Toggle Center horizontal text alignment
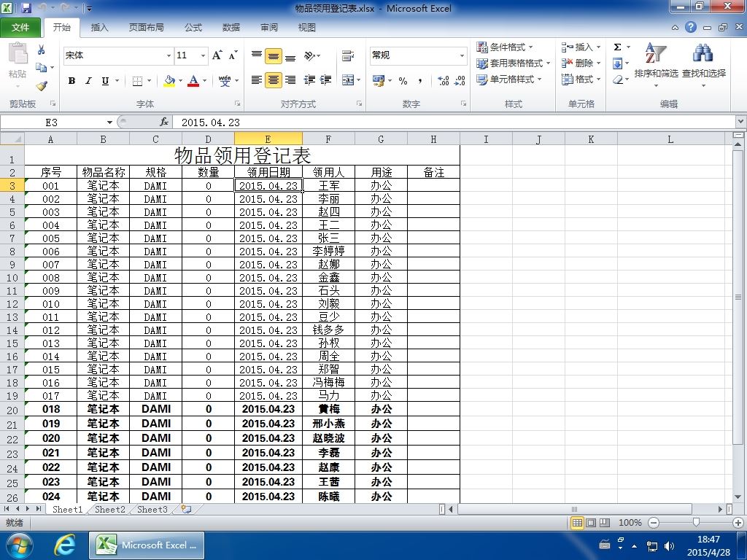The height and width of the screenshot is (560, 747). coord(274,80)
